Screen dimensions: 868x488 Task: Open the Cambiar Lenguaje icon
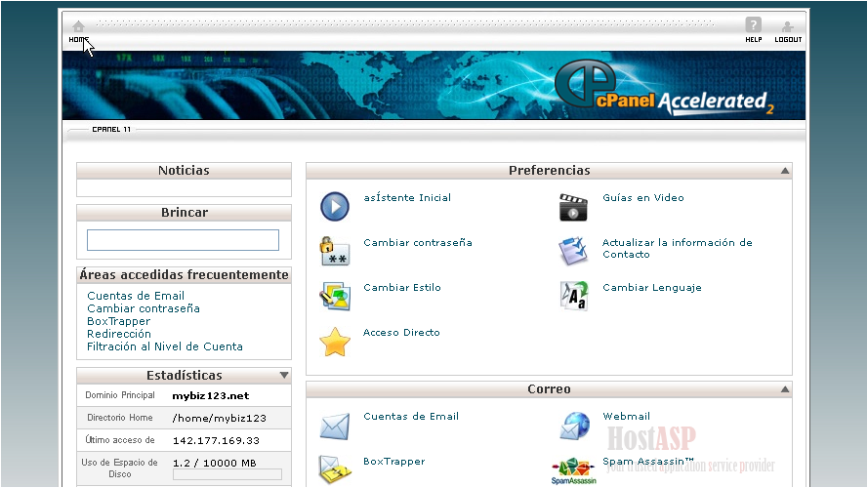pyautogui.click(x=573, y=296)
